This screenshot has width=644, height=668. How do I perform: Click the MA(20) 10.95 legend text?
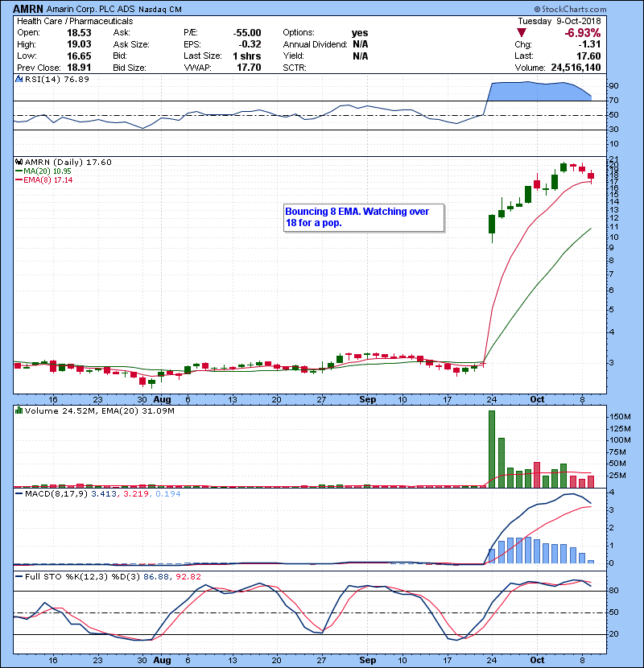pos(47,171)
